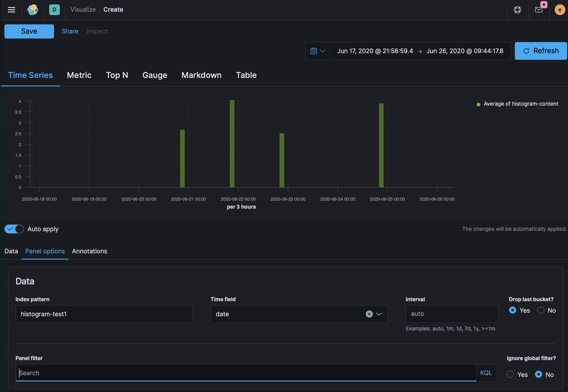Click the Share link
The width and height of the screenshot is (568, 392).
(70, 31)
